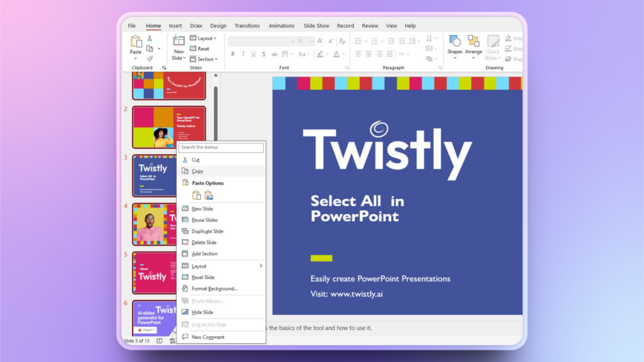The height and width of the screenshot is (362, 644).
Task: Select slide 2 thumbnail in the panel
Action: [x=169, y=127]
